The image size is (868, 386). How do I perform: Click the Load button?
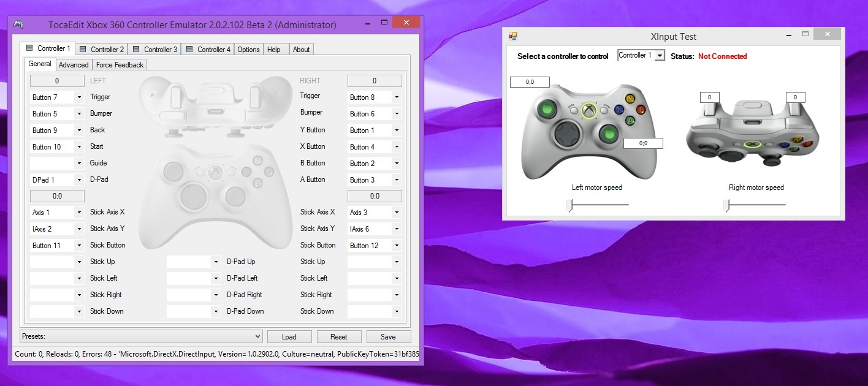pos(289,336)
